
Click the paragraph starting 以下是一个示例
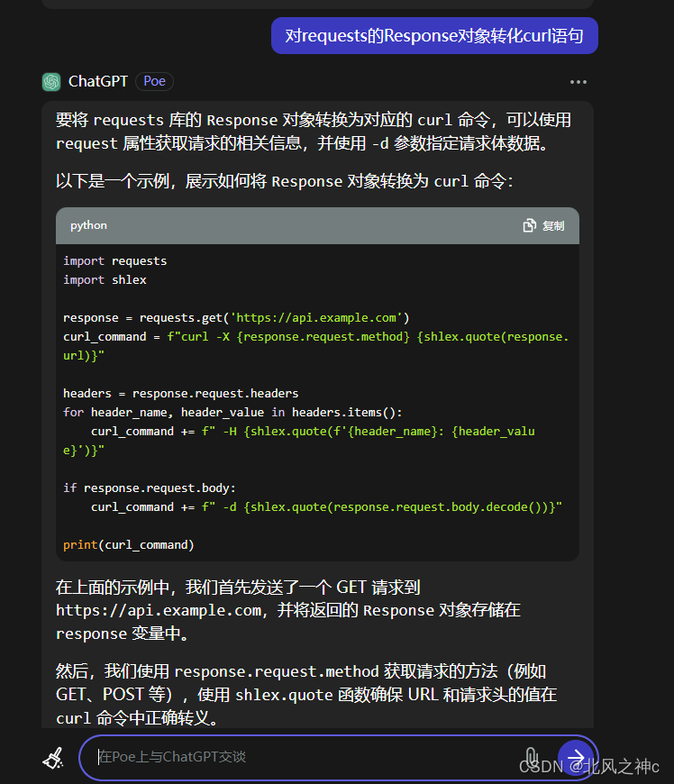click(285, 181)
